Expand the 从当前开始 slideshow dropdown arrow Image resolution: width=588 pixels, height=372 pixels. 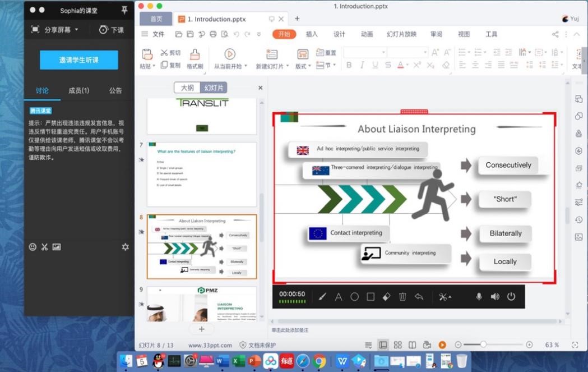(246, 66)
